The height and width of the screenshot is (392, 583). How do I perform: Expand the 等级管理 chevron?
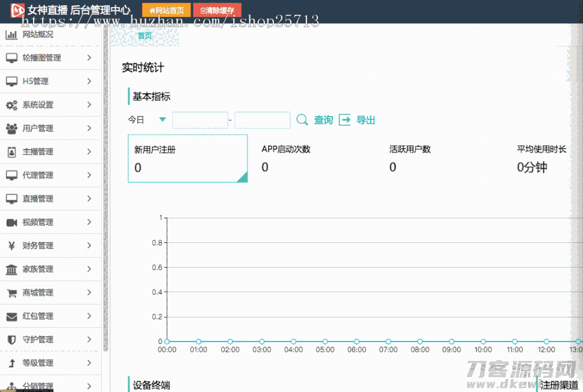tap(89, 363)
